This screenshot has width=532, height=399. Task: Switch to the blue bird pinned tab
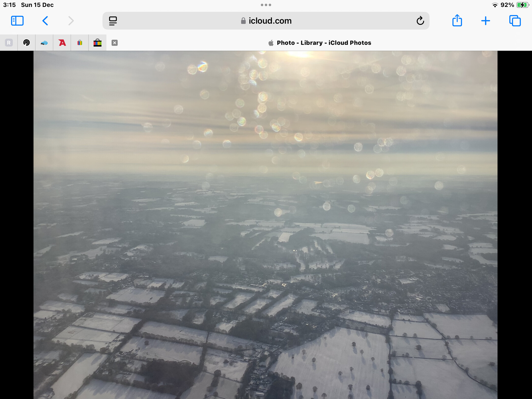(x=44, y=43)
